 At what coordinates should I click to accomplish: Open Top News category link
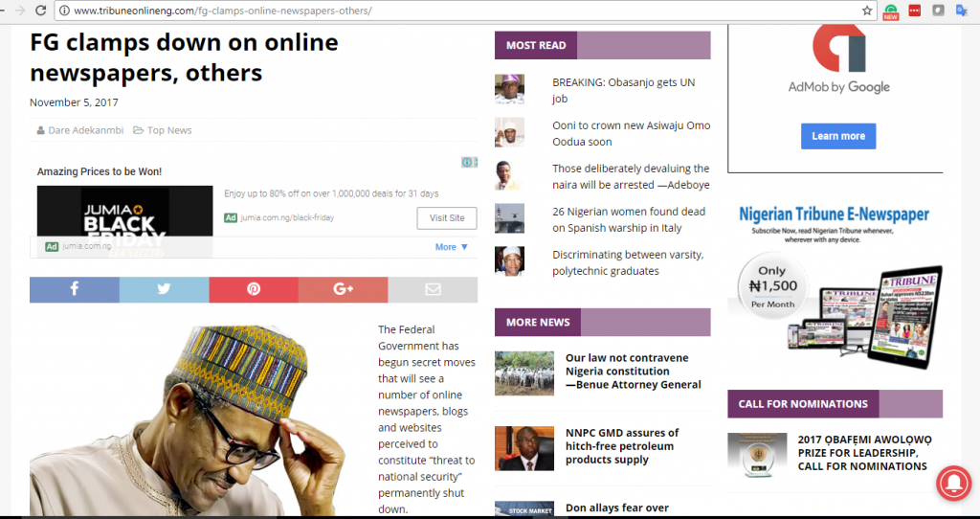(x=169, y=130)
